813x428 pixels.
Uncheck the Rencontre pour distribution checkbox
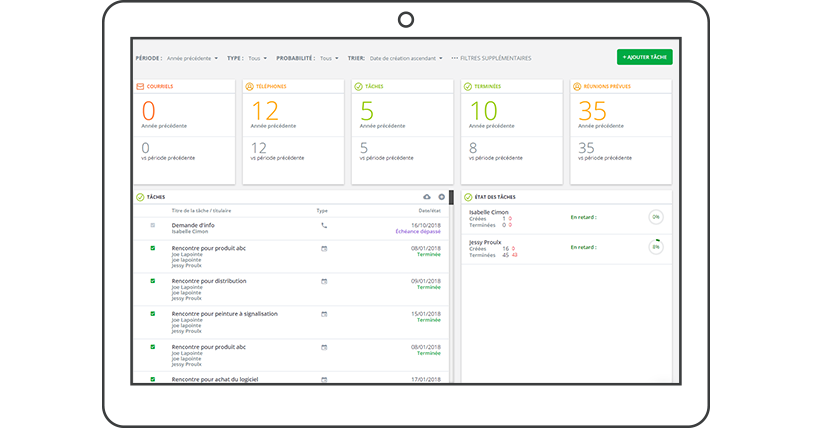152,281
